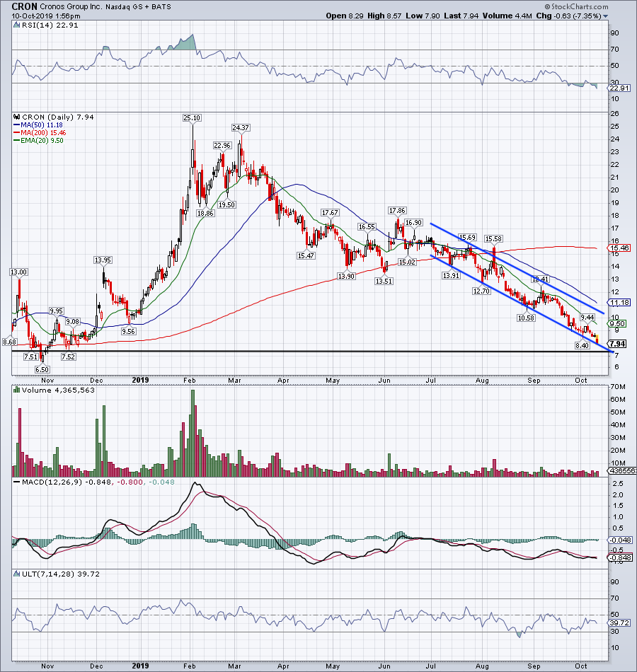Click the 7.51 low price label
The width and height of the screenshot is (637, 672).
point(30,357)
